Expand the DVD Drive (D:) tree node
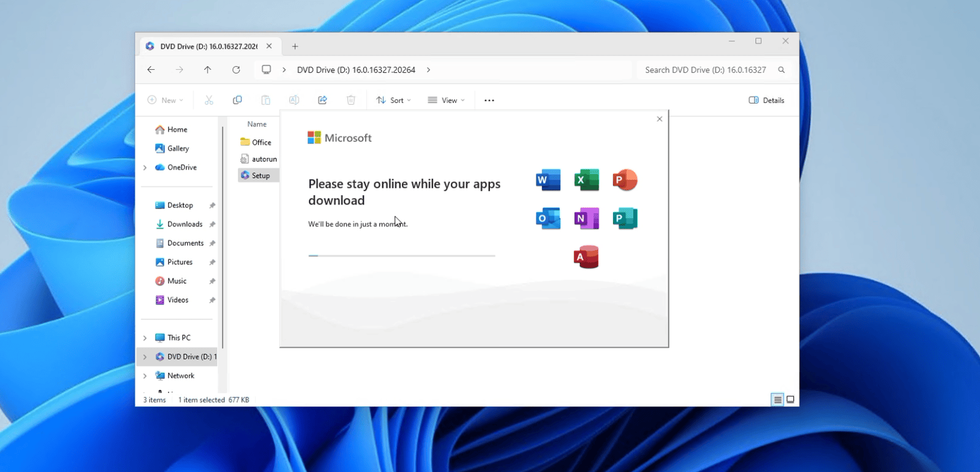 145,357
